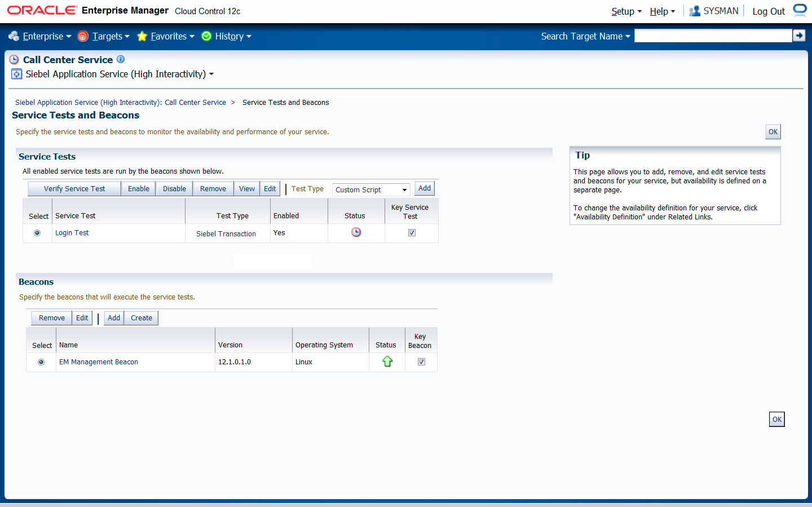Click the upper OK button
Image resolution: width=812 pixels, height=507 pixels.
pyautogui.click(x=773, y=132)
